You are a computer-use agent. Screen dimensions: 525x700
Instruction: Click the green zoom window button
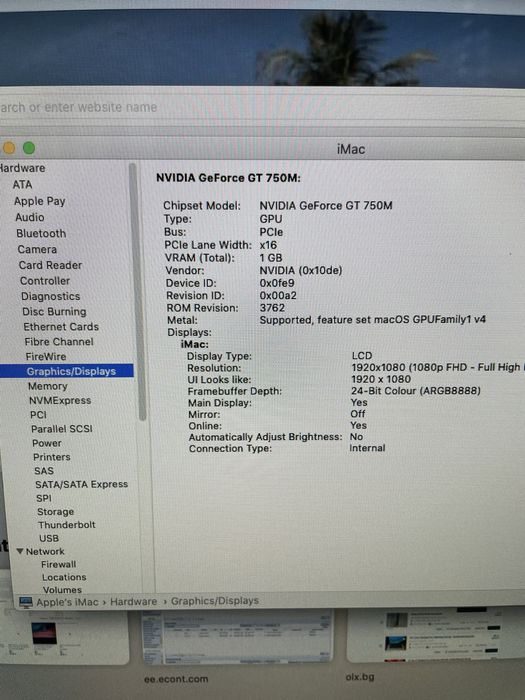click(29, 148)
